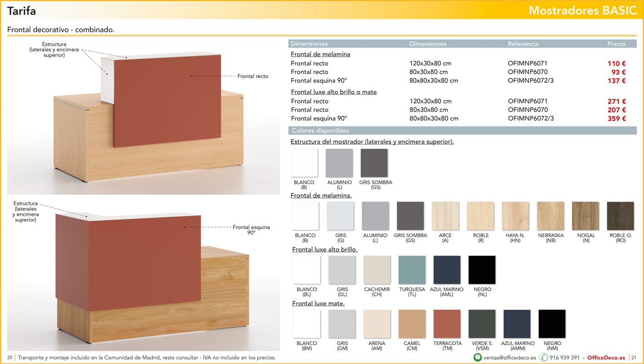Viewport: 644px width, 364px height.
Task: Select the Camel (CM) swatch
Action: pos(412,324)
